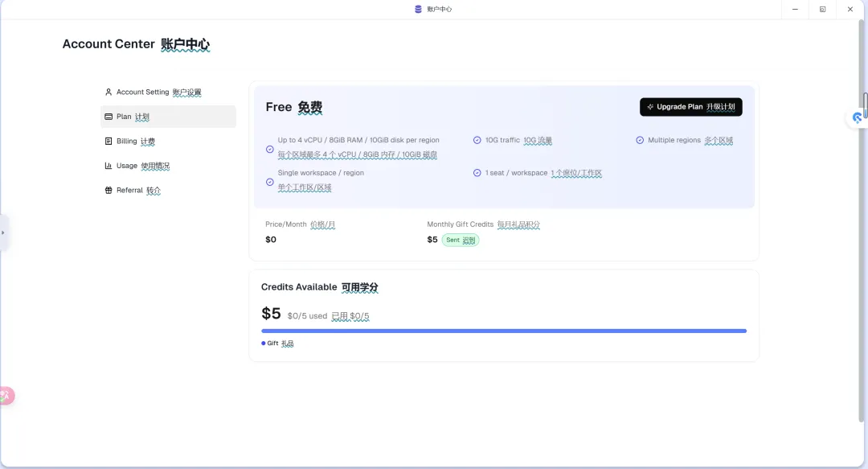The height and width of the screenshot is (469, 868).
Task: Click the Single workspace / region text
Action: [321, 173]
